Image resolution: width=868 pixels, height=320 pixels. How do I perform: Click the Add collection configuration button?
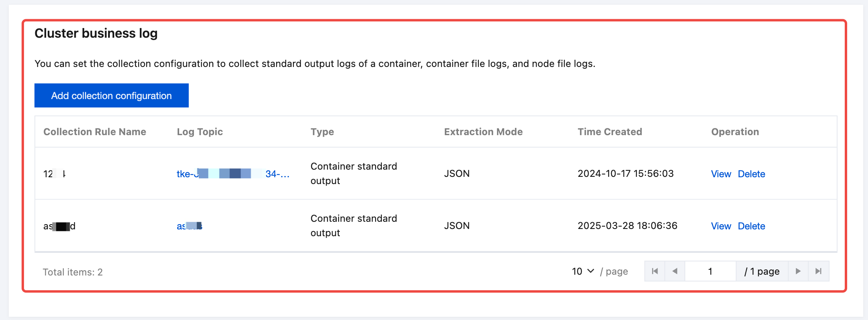(111, 95)
